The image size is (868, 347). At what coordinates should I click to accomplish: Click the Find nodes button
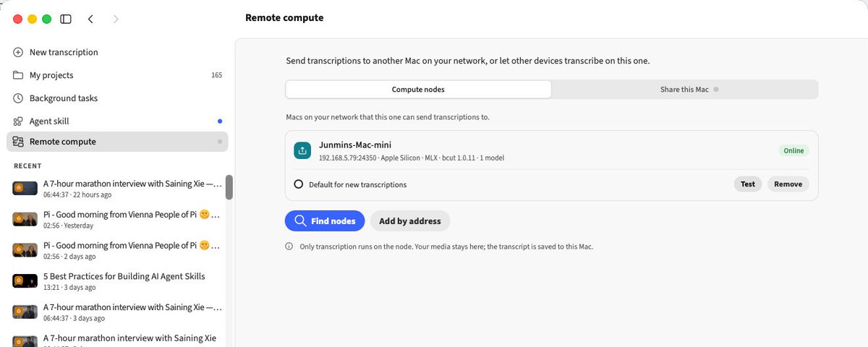point(325,221)
